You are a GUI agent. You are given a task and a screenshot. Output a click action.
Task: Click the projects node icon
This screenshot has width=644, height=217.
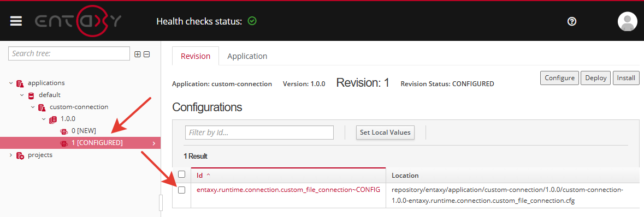click(20, 155)
